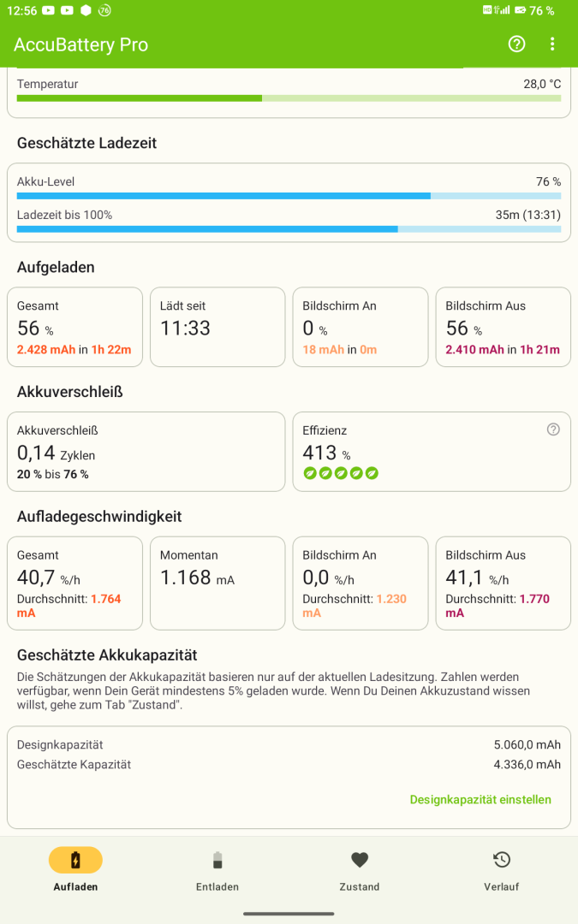Tap the last green leaf efficiency icon
The height and width of the screenshot is (924, 578).
pyautogui.click(x=372, y=473)
